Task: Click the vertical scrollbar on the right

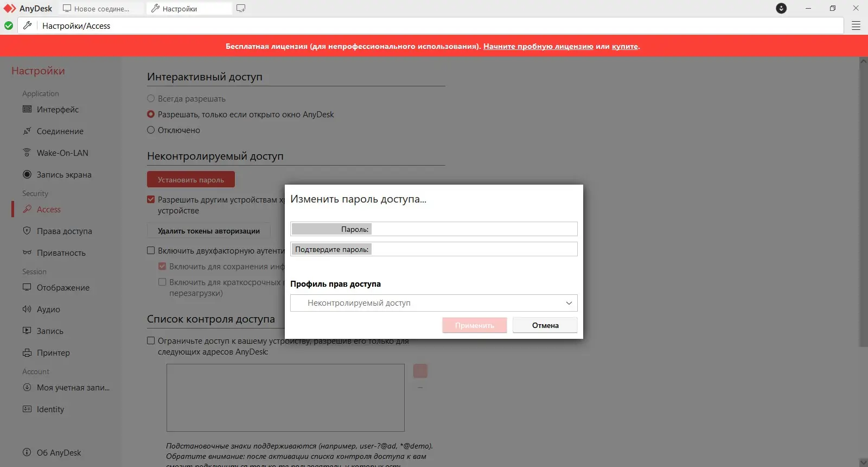Action: (863, 205)
